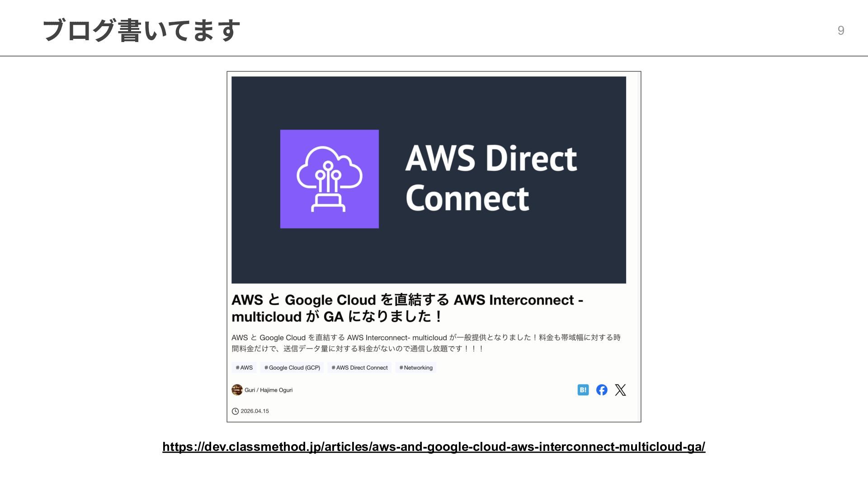868x488 pixels.
Task: Open the dev.classmethod.jp article URL link
Action: tap(434, 447)
